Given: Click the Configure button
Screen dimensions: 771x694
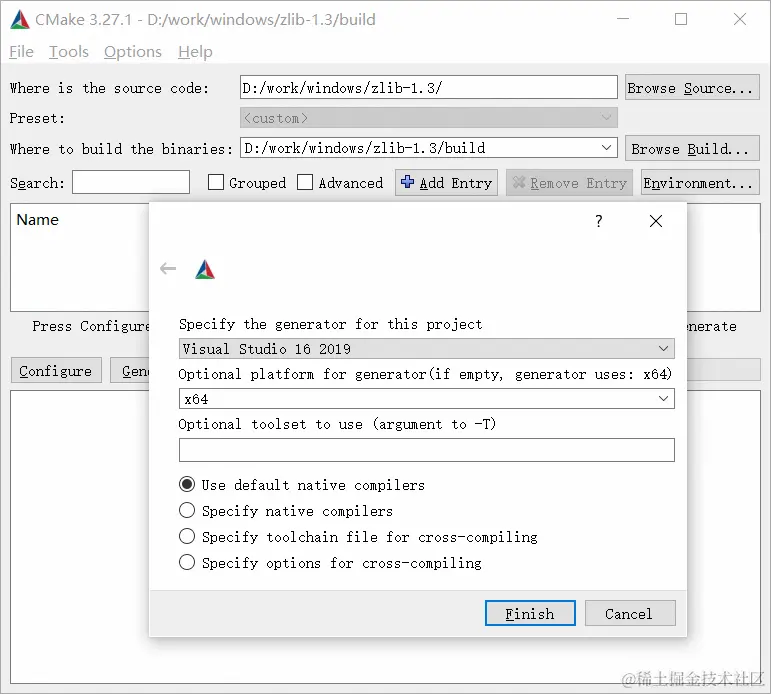Looking at the screenshot, I should coord(56,370).
